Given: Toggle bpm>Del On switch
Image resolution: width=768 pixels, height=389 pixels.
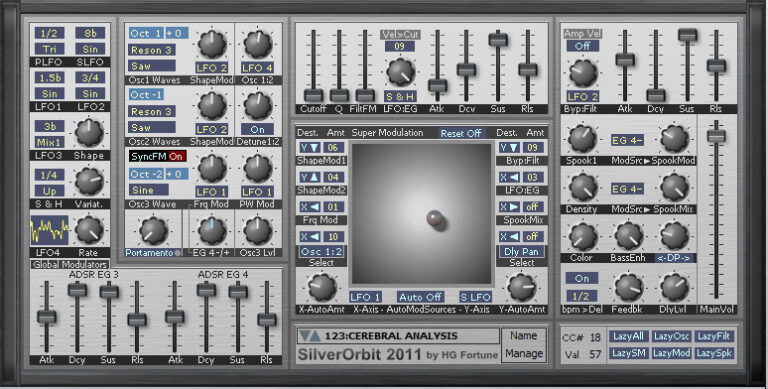Looking at the screenshot, I should (581, 278).
